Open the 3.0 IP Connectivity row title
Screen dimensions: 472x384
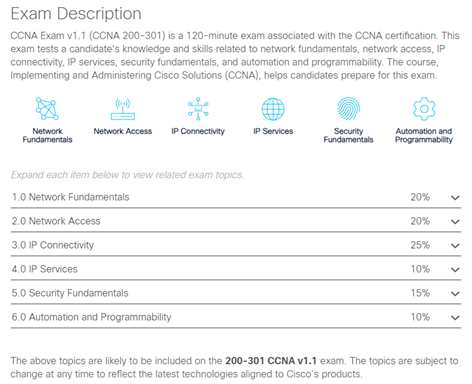[x=53, y=245]
